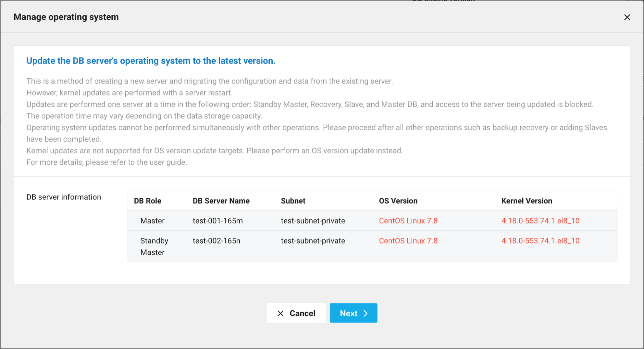The height and width of the screenshot is (349, 644).
Task: Click the Cancel button
Action: 296,313
